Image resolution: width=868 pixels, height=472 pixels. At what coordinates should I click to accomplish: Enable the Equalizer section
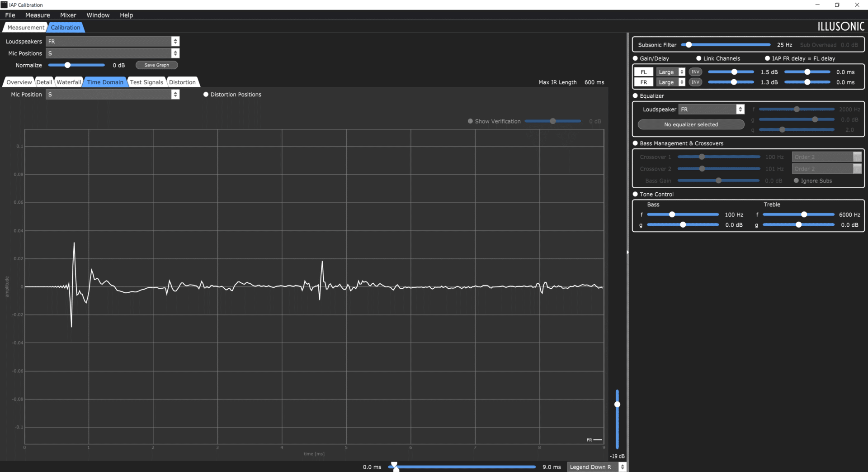(635, 96)
